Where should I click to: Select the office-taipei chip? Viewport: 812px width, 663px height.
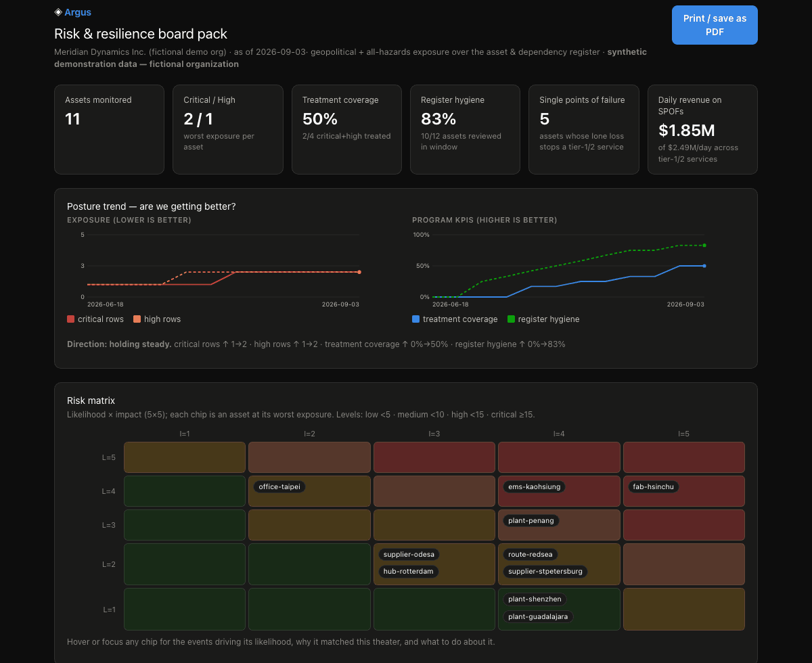point(279,486)
